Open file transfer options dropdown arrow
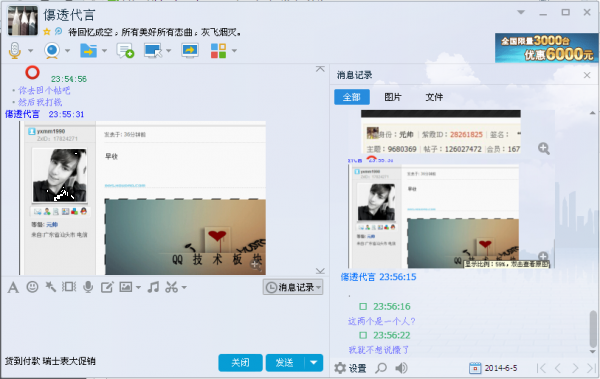 [x=104, y=51]
